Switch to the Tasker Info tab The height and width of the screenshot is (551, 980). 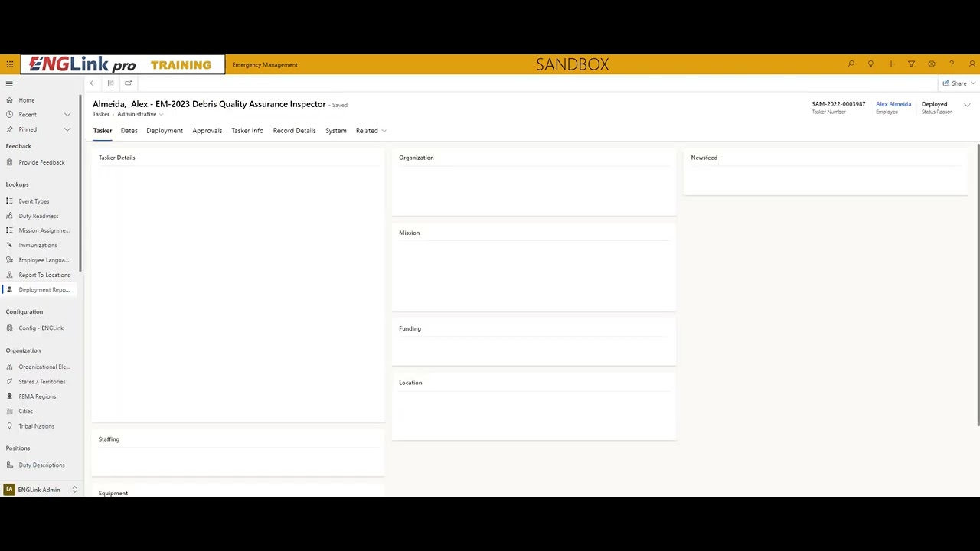coord(247,131)
